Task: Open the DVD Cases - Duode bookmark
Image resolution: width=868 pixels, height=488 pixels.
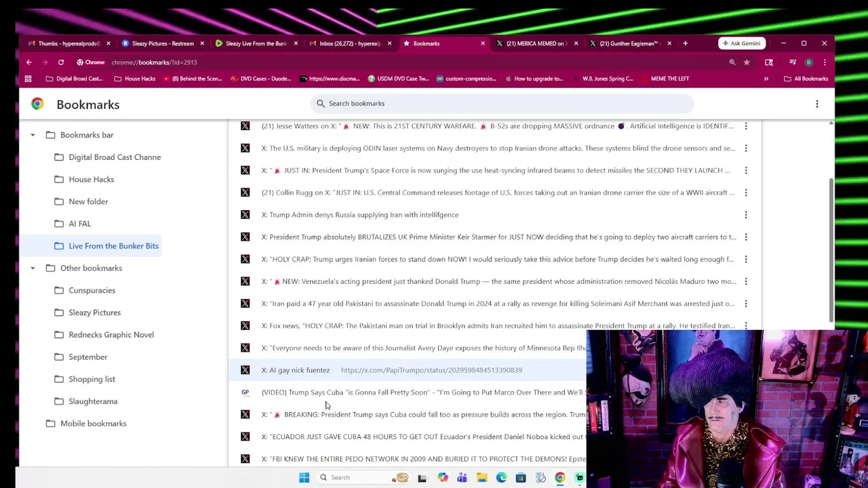Action: (260, 79)
